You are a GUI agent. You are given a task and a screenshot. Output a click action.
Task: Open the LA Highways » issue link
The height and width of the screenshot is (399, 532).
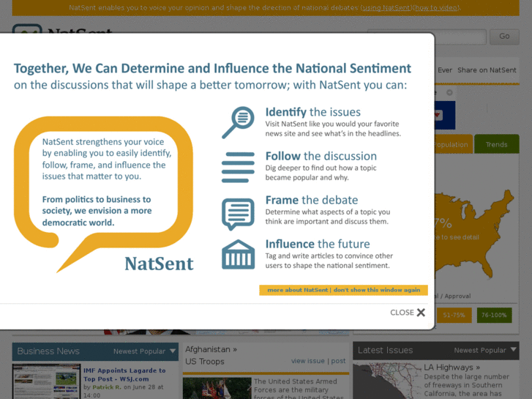pyautogui.click(x=452, y=368)
